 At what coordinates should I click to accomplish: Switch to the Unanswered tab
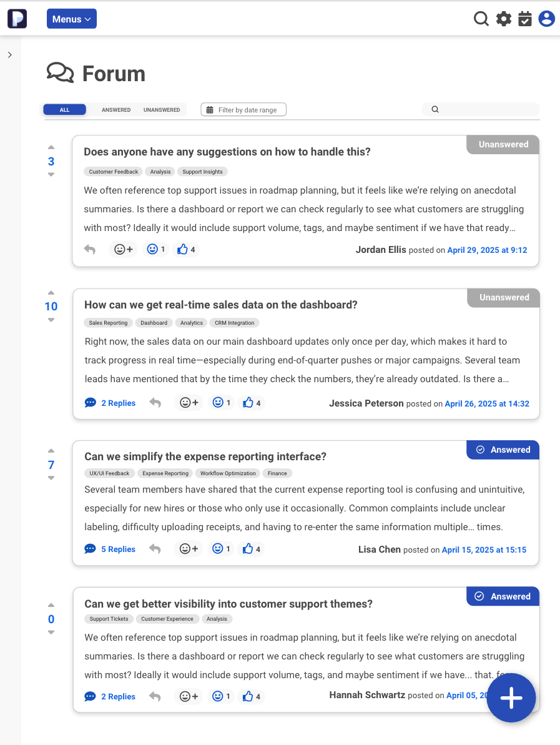pyautogui.click(x=162, y=110)
